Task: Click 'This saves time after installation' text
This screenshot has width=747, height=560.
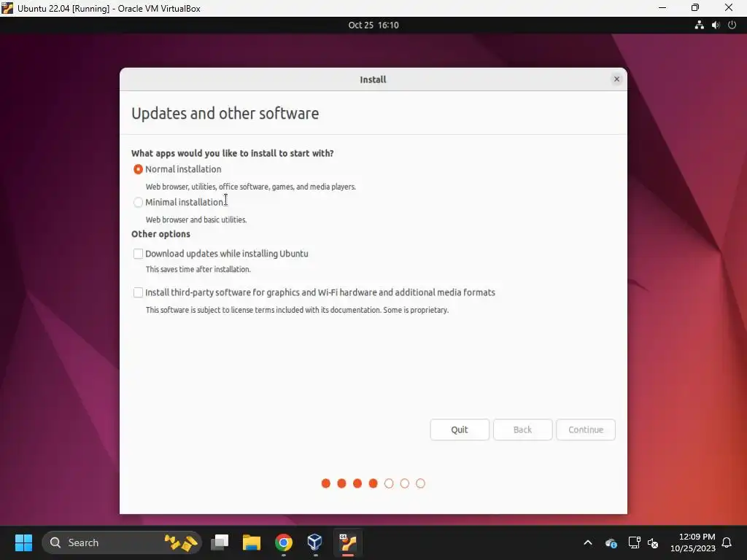Action: (x=198, y=269)
